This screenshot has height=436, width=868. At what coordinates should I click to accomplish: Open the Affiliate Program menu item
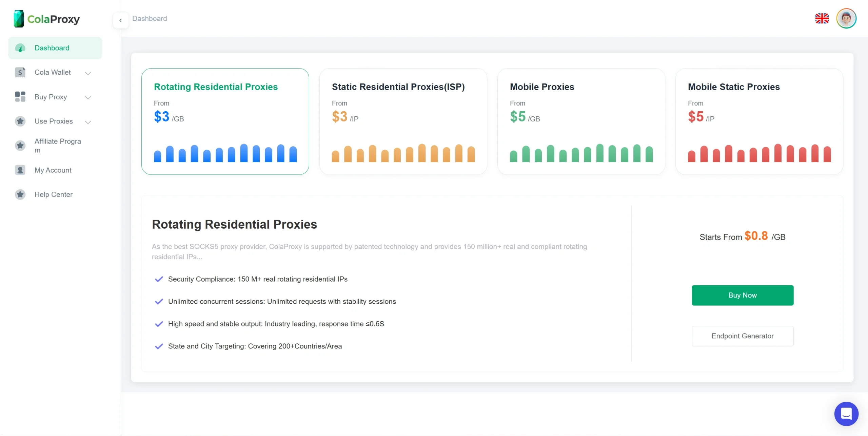pyautogui.click(x=58, y=146)
